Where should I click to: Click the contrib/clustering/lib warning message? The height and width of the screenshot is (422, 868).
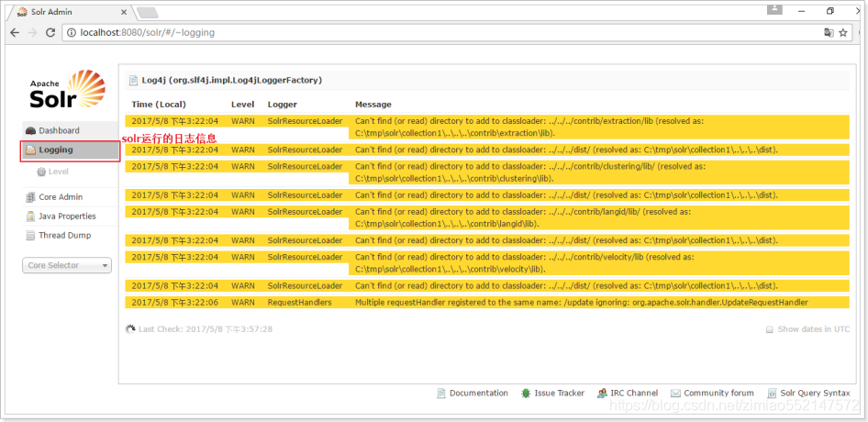click(599, 172)
